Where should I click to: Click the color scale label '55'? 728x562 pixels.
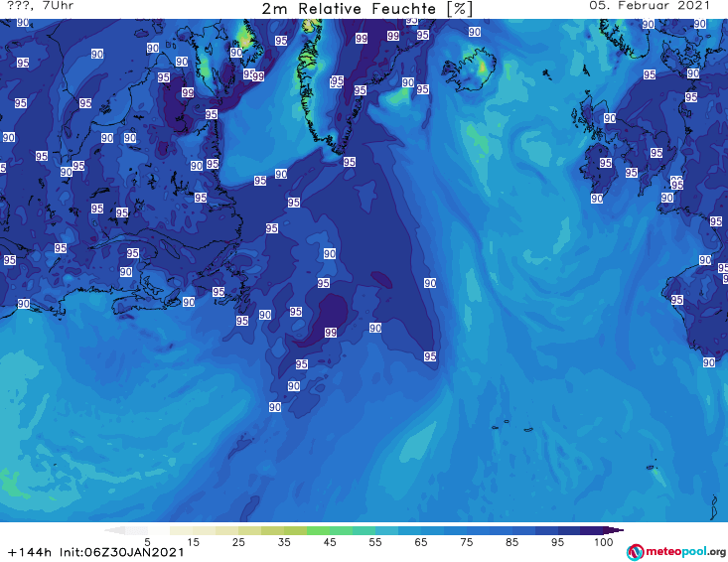[375, 542]
